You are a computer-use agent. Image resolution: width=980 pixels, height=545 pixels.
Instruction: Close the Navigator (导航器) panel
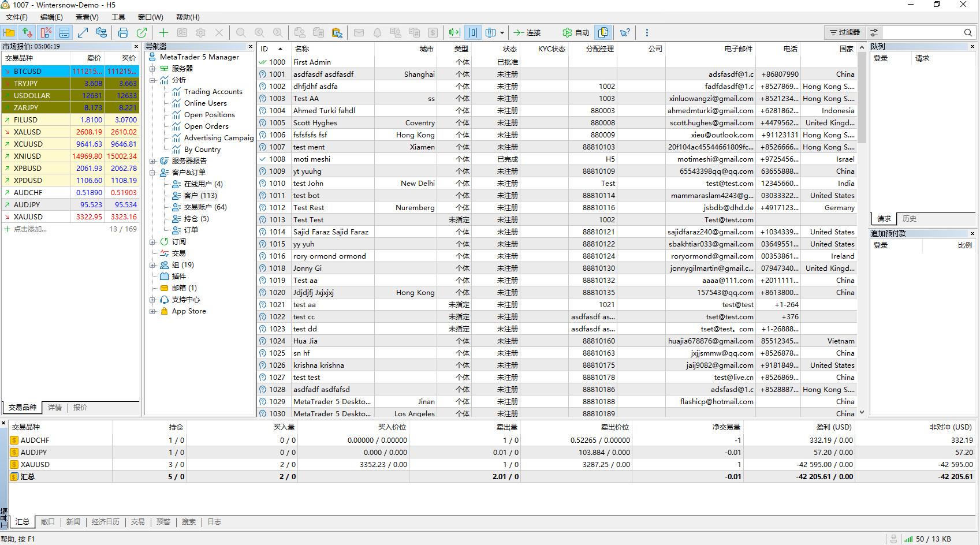click(251, 46)
